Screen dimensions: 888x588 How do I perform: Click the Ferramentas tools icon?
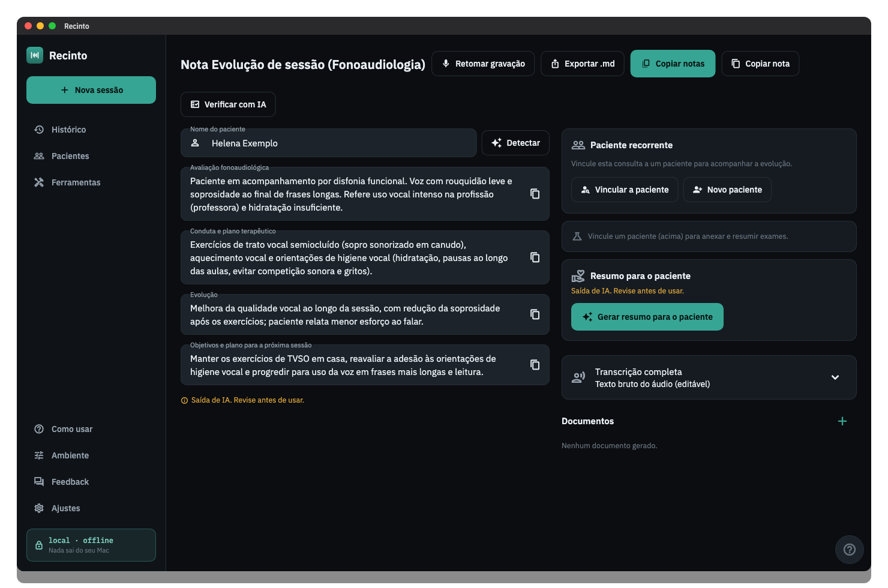[x=39, y=182]
